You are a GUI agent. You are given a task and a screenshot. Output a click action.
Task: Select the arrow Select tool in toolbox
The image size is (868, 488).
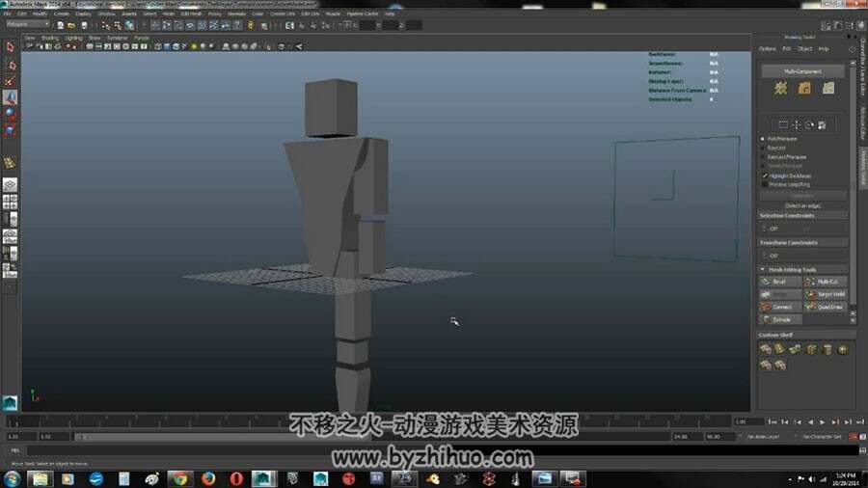(10, 47)
